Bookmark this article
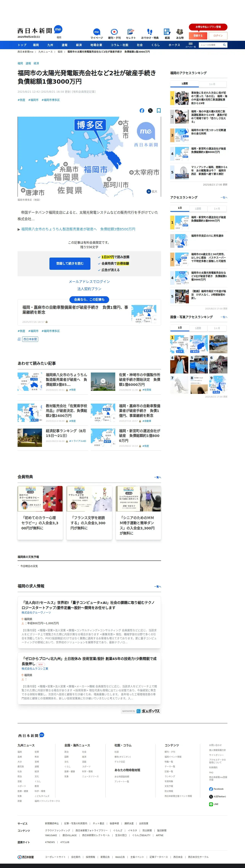This screenshot has height=868, width=245. (159, 111)
